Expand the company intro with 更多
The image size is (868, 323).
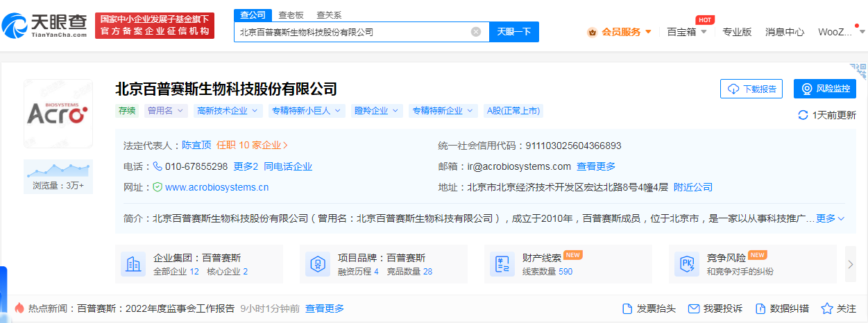[830, 218]
